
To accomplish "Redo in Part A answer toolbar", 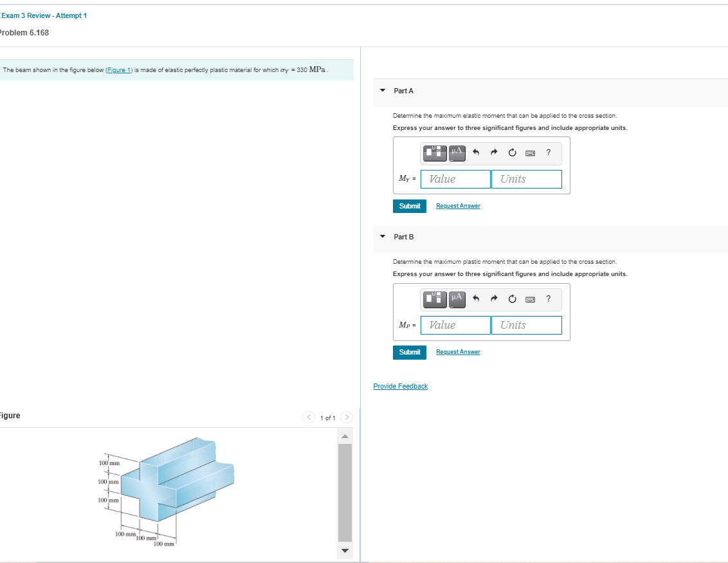I will [x=494, y=152].
